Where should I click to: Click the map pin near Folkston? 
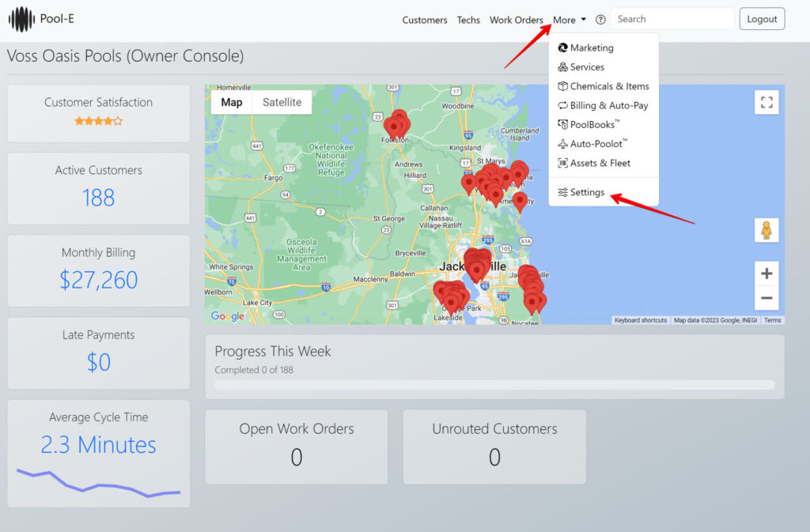click(397, 124)
